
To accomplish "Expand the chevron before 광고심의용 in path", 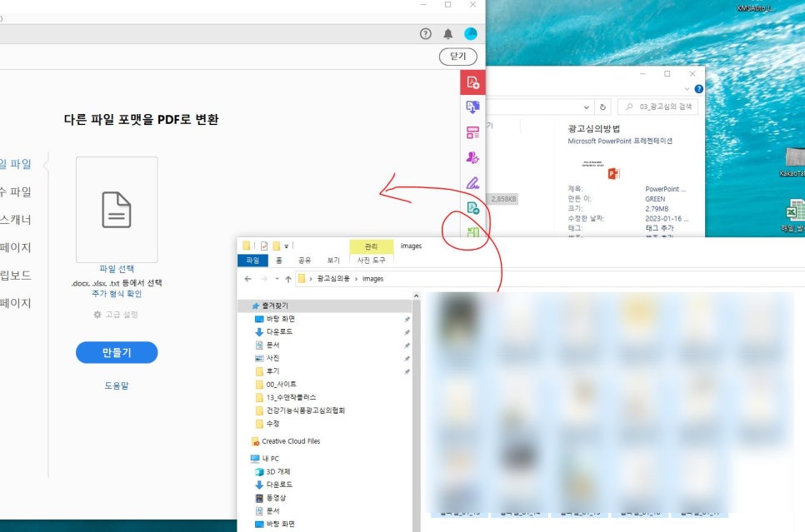I will 311,279.
